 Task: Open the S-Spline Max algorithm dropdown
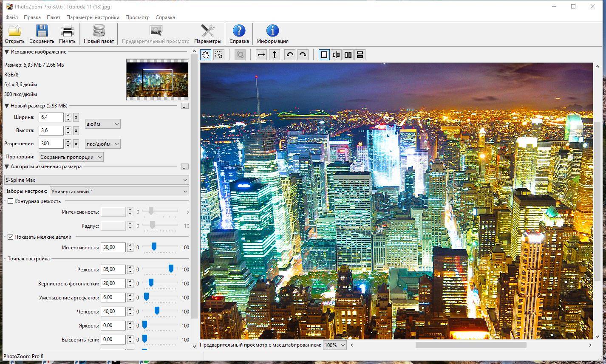96,180
